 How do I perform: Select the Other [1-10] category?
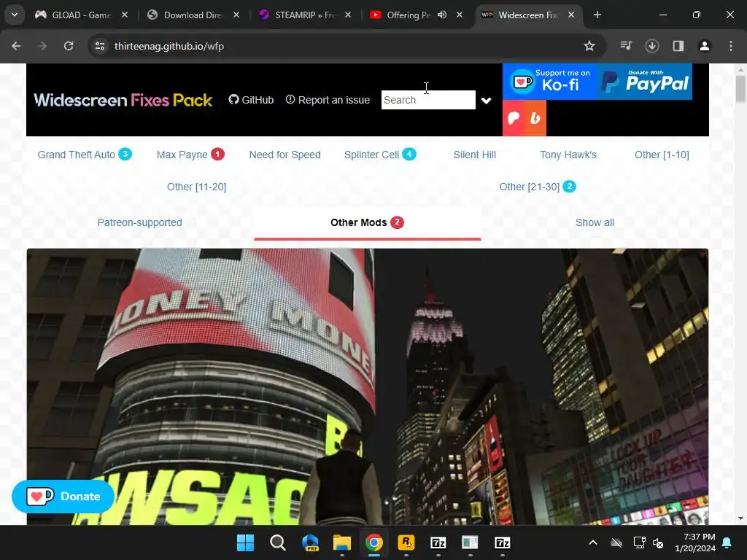662,155
